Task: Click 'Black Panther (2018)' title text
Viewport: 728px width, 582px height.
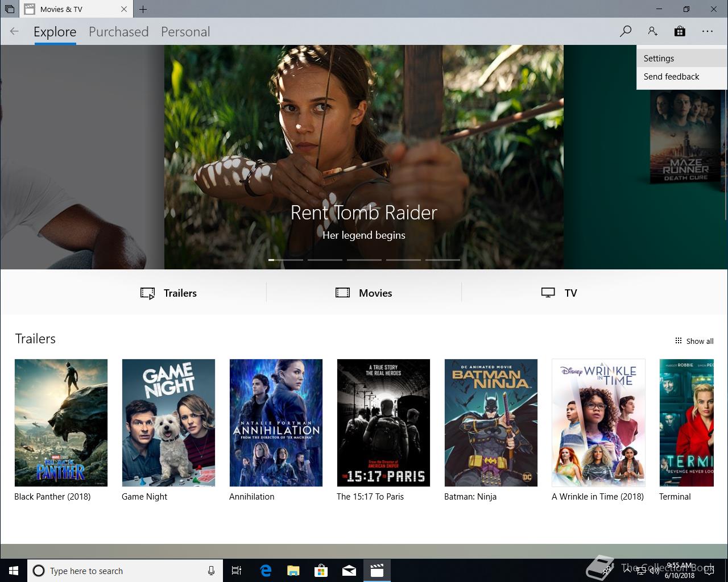Action: 52,497
